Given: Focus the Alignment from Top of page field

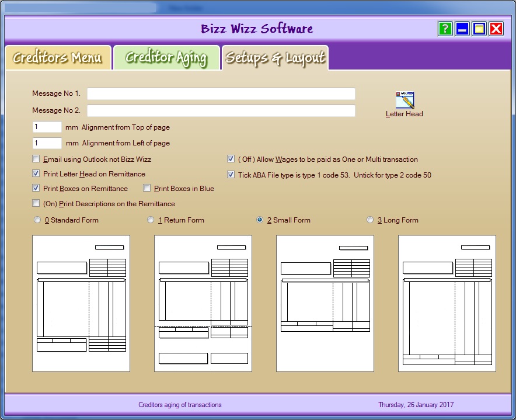Looking at the screenshot, I should tap(47, 127).
